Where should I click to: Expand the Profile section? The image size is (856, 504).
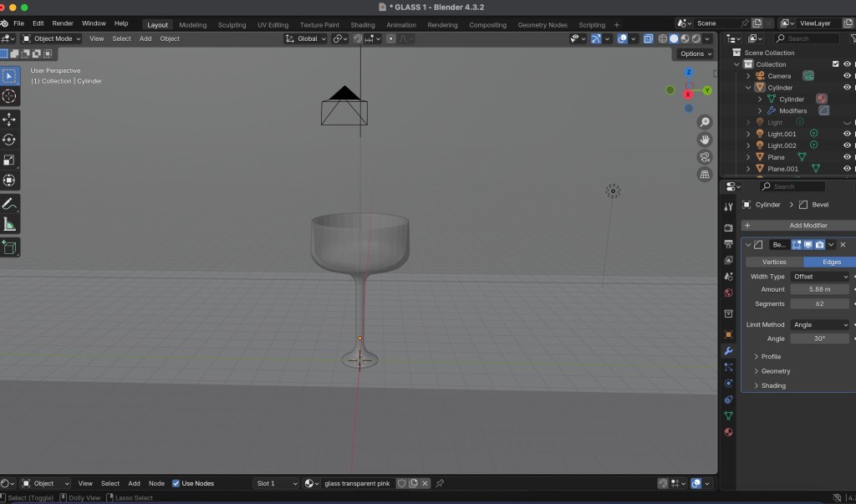(x=771, y=357)
